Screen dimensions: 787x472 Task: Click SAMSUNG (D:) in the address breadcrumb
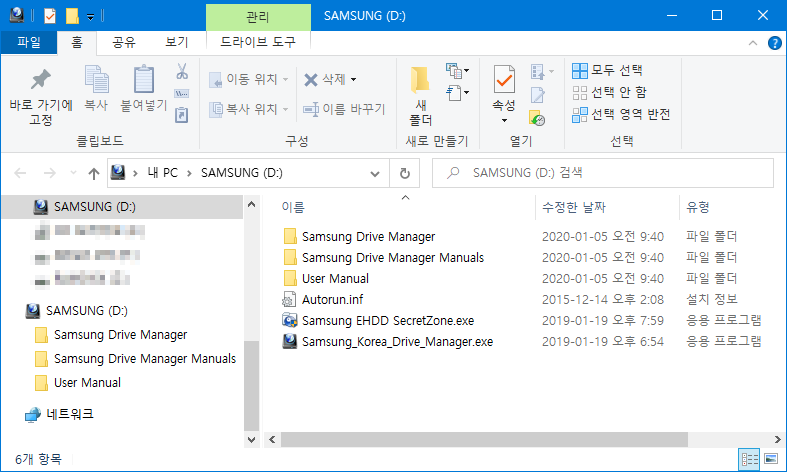click(241, 173)
